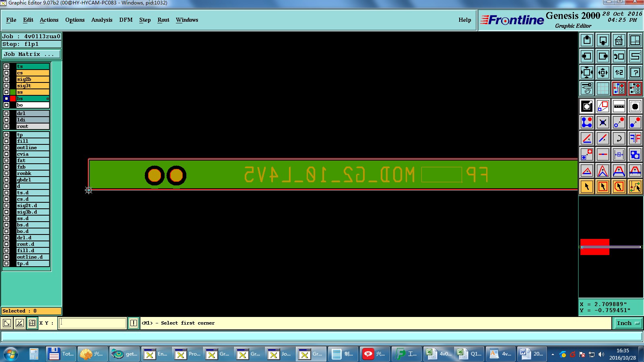Click the pan up arrow icon

click(x=587, y=40)
